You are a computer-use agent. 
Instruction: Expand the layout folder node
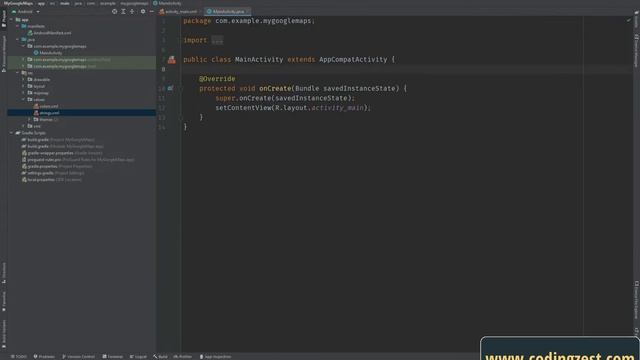(x=24, y=86)
